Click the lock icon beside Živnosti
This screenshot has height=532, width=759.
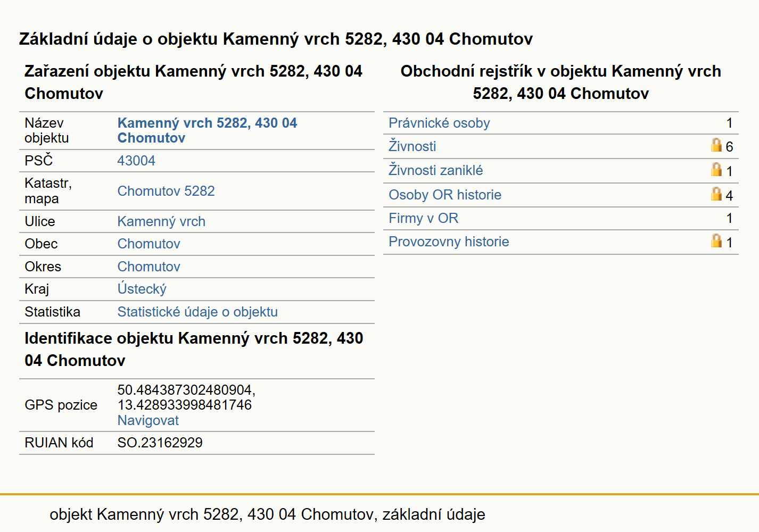tap(716, 145)
